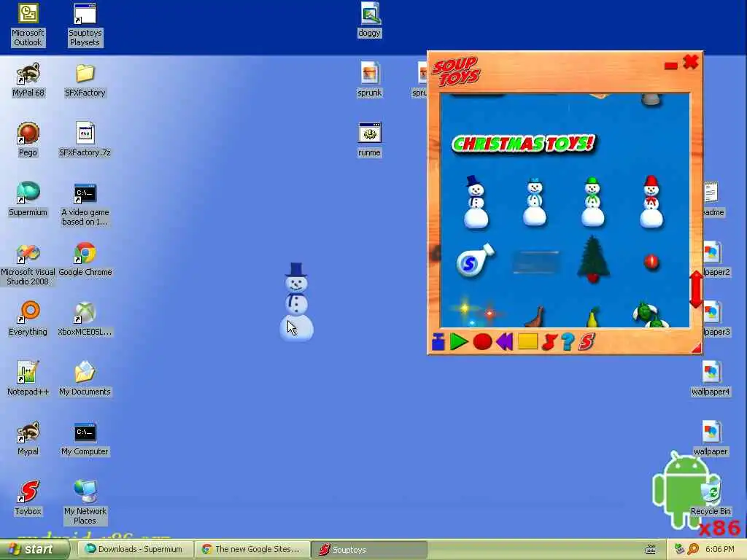Select the red hat snowman toy
This screenshot has width=747, height=560.
pos(651,202)
